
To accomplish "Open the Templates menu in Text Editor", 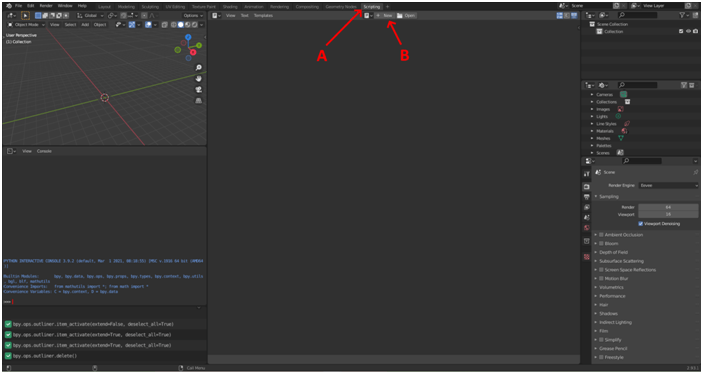I will pyautogui.click(x=263, y=16).
